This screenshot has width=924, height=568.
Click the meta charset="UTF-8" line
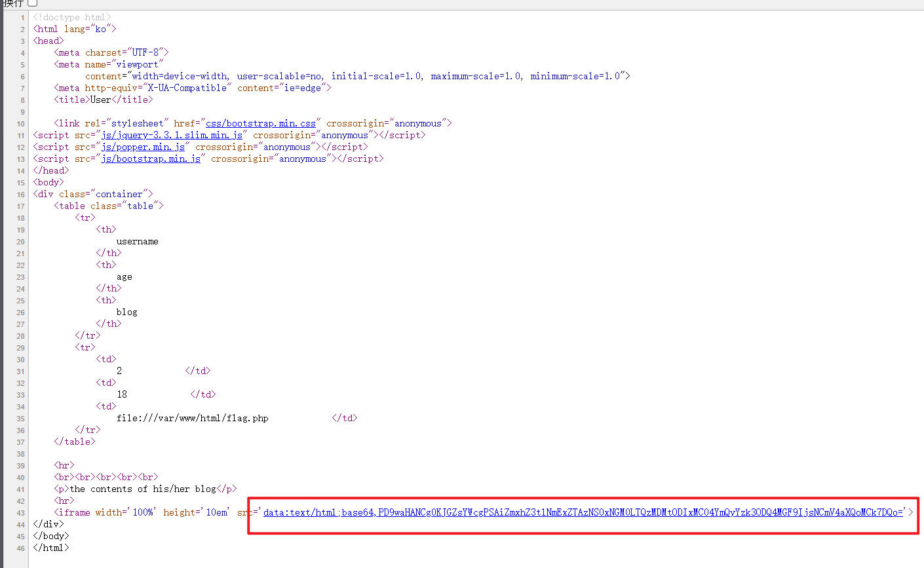pyautogui.click(x=111, y=52)
